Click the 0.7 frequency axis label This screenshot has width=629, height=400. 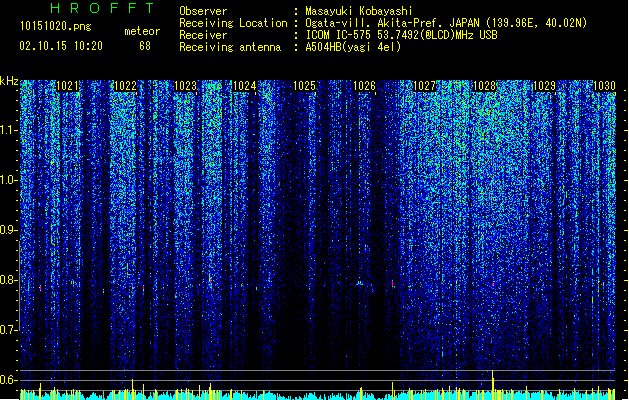pyautogui.click(x=9, y=330)
